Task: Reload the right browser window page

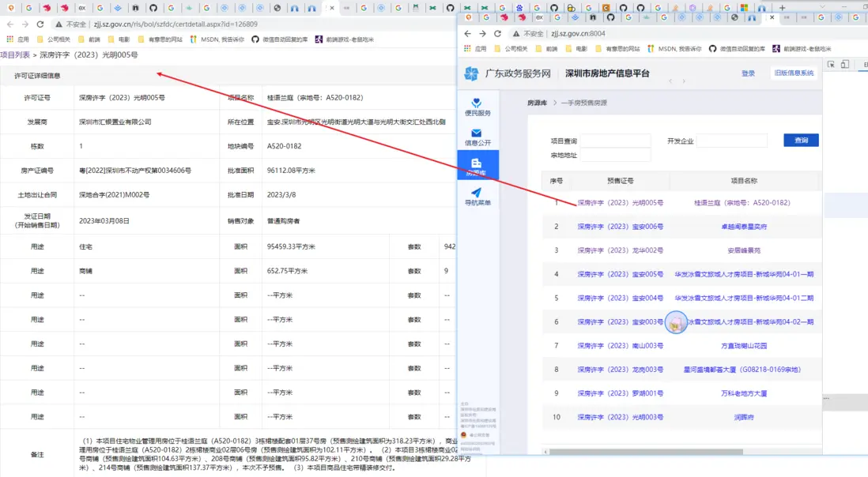Action: (497, 34)
